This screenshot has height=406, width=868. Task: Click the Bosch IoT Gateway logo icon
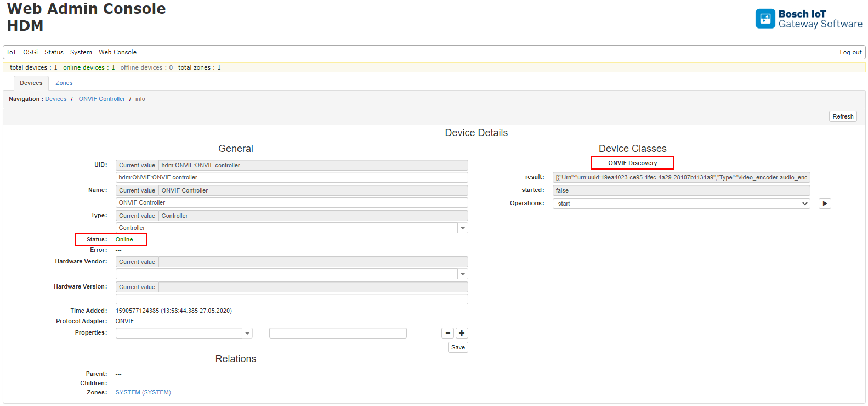tap(765, 19)
